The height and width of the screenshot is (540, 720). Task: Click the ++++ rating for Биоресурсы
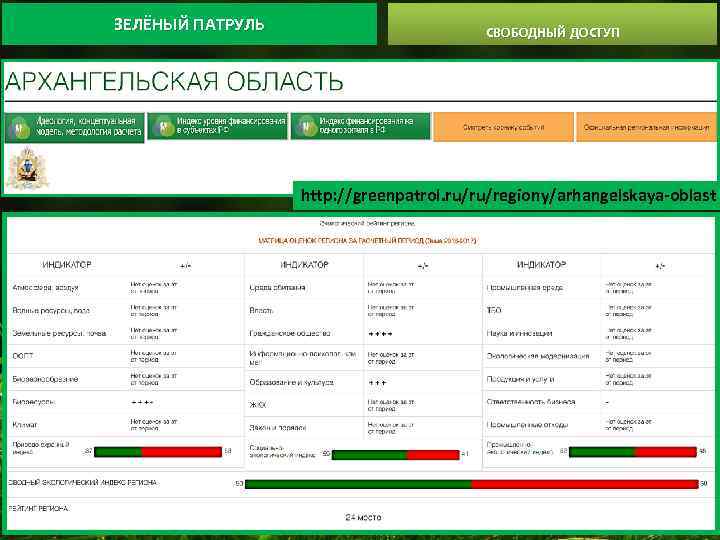click(142, 403)
